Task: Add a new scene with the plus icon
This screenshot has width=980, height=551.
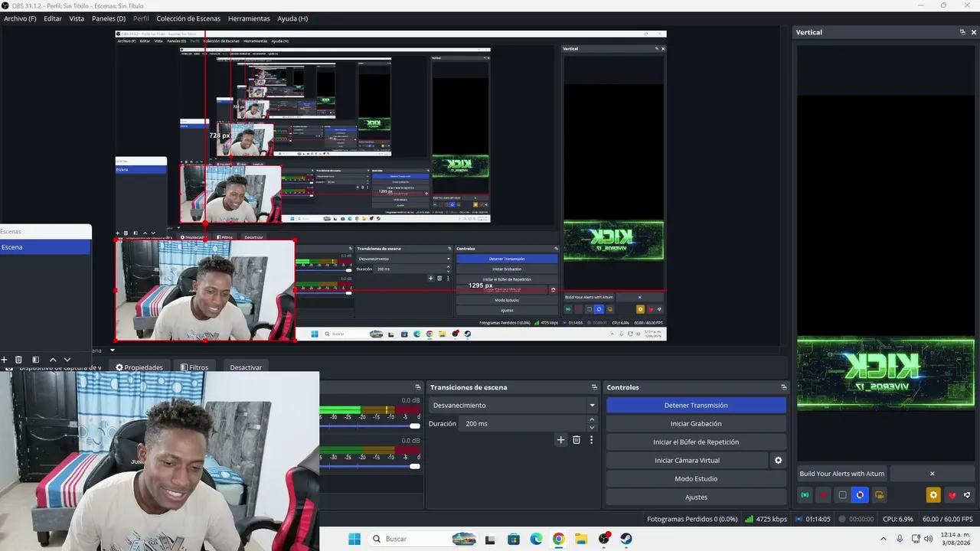Action: [4, 360]
